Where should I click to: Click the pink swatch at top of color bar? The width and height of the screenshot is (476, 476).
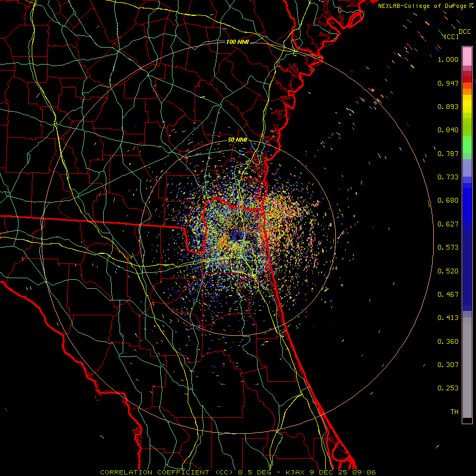tap(467, 57)
